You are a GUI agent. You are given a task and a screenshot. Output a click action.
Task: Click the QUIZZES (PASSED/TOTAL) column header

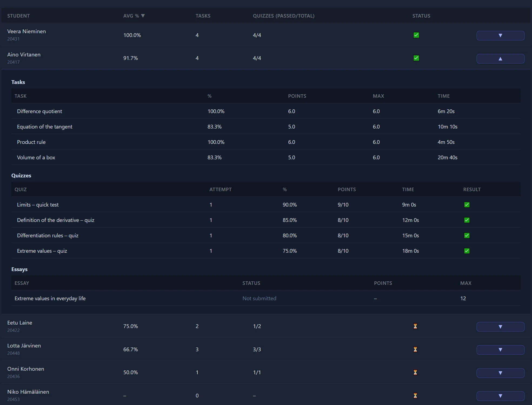(x=284, y=16)
